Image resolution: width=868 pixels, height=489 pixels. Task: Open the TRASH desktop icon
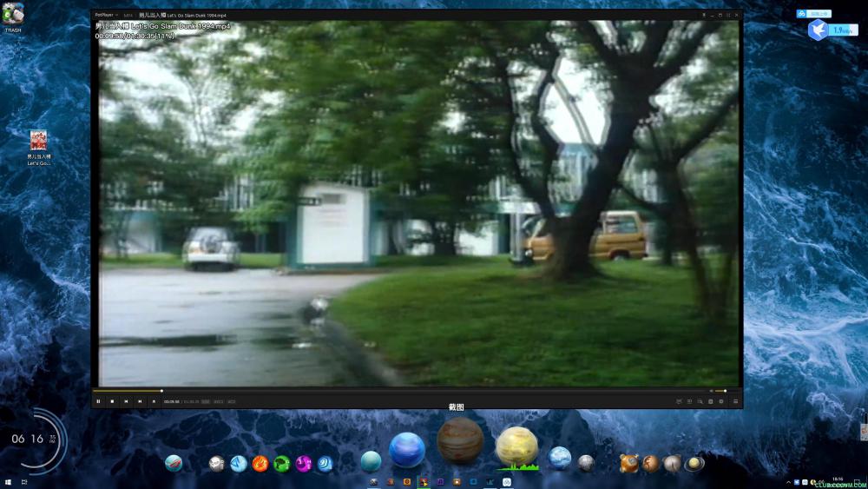point(13,17)
